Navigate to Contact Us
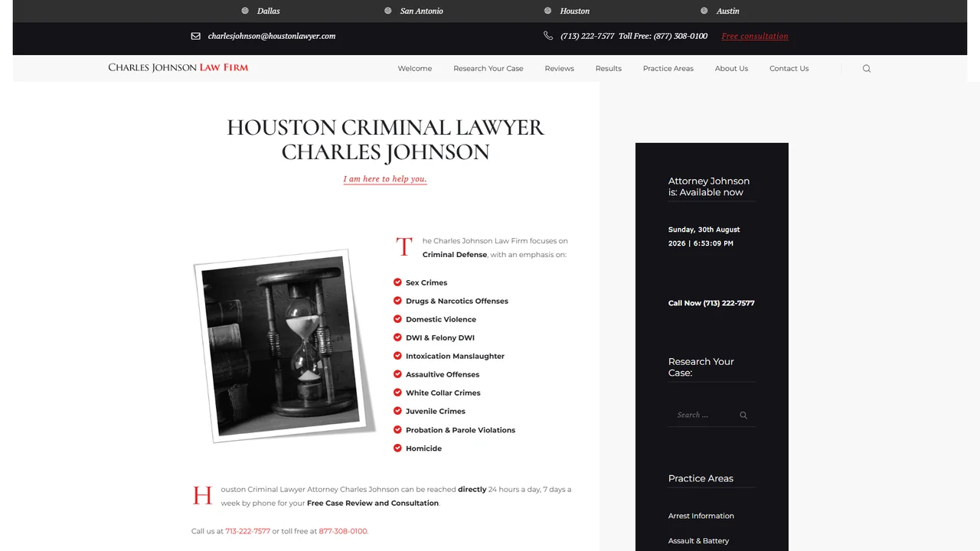This screenshot has width=980, height=551. pos(789,69)
